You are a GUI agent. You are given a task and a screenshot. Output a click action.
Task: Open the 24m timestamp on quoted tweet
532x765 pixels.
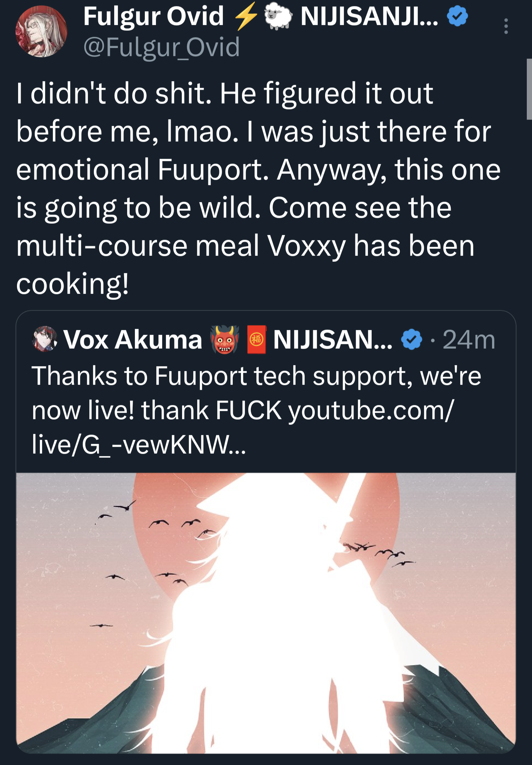(x=469, y=339)
